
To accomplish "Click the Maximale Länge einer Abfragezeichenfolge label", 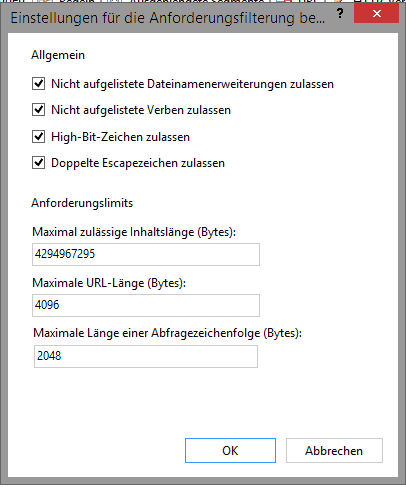I will coord(167,333).
